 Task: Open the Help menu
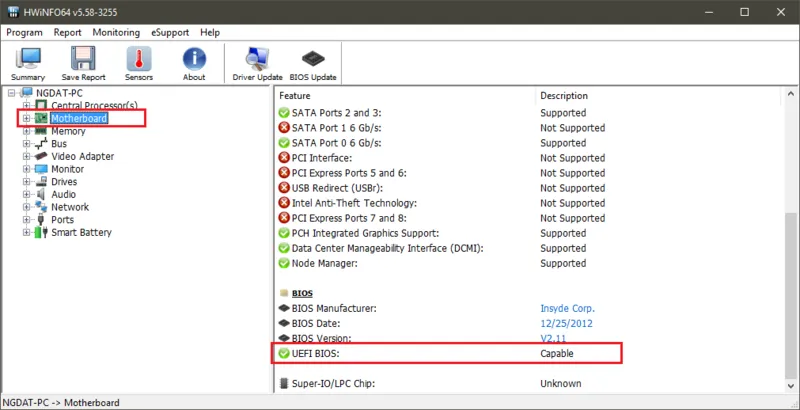click(210, 32)
